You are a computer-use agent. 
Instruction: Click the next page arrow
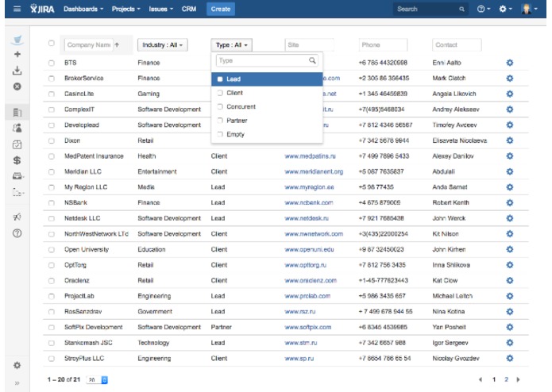coord(518,379)
